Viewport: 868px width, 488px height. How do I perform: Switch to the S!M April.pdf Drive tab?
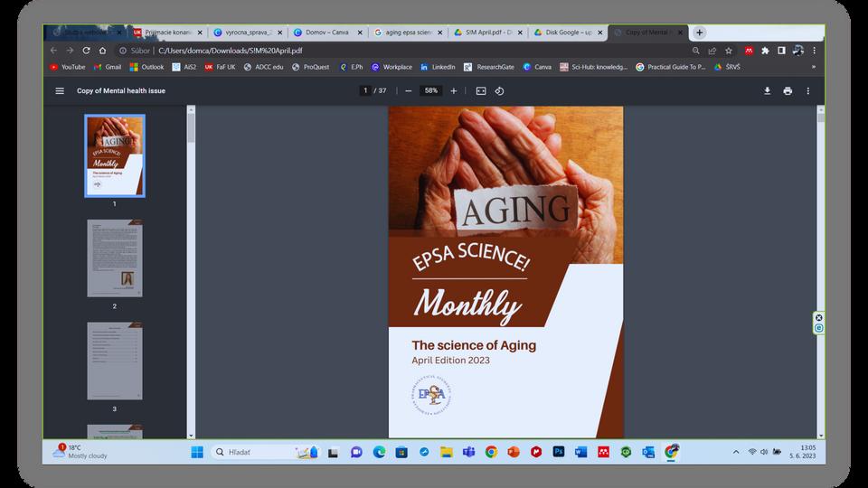[487, 33]
